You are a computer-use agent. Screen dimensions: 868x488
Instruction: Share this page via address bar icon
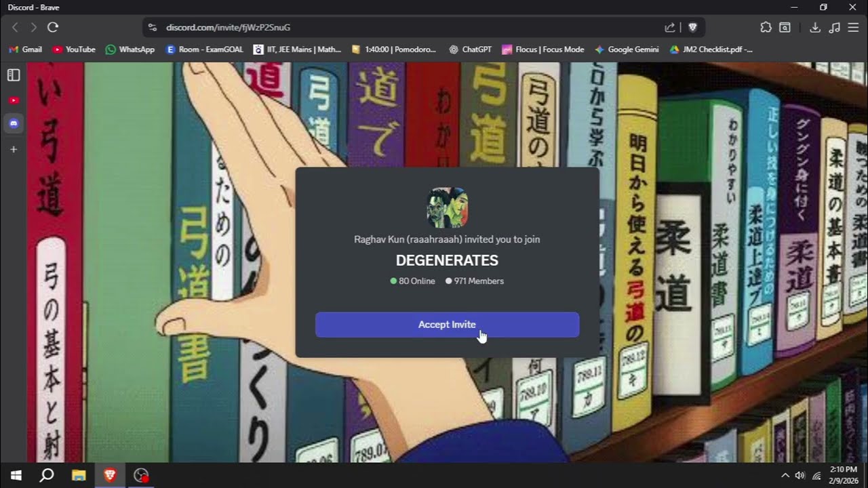(x=670, y=27)
